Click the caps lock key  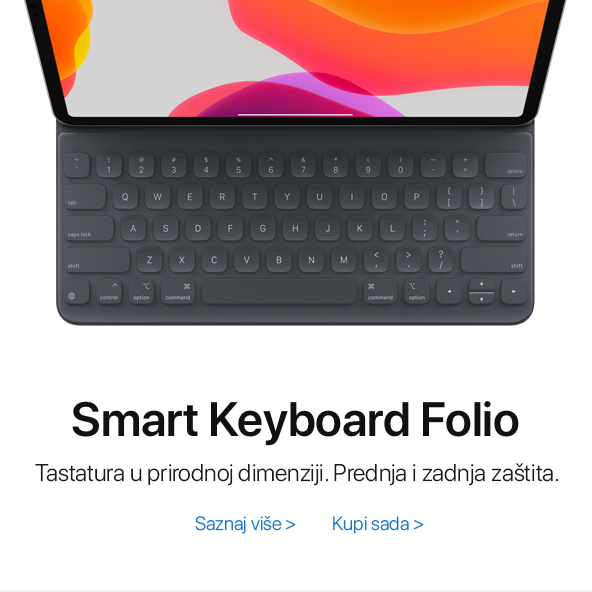pyautogui.click(x=89, y=228)
